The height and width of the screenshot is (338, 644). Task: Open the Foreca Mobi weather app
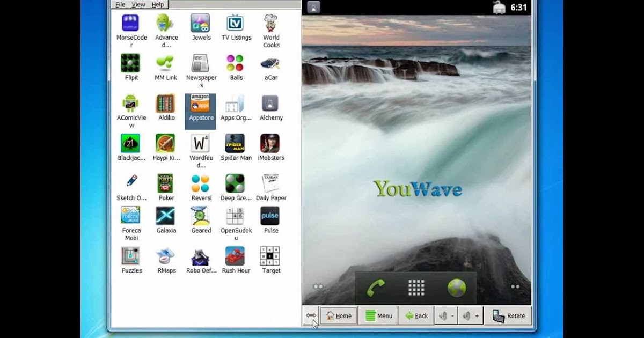[x=131, y=216]
